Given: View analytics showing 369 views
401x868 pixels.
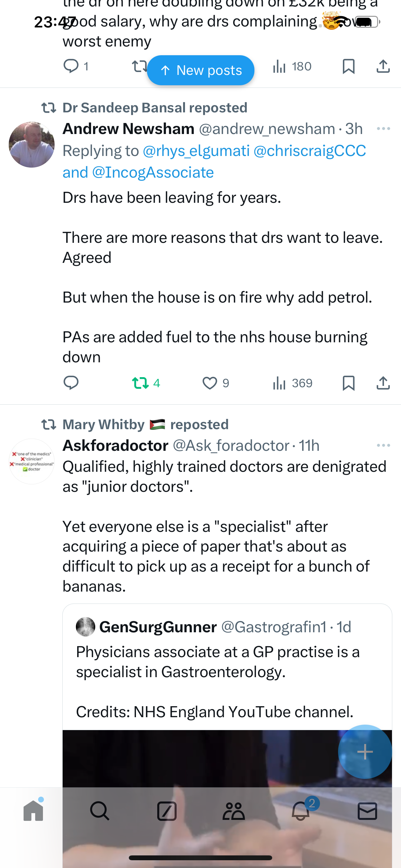Looking at the screenshot, I should click(293, 383).
